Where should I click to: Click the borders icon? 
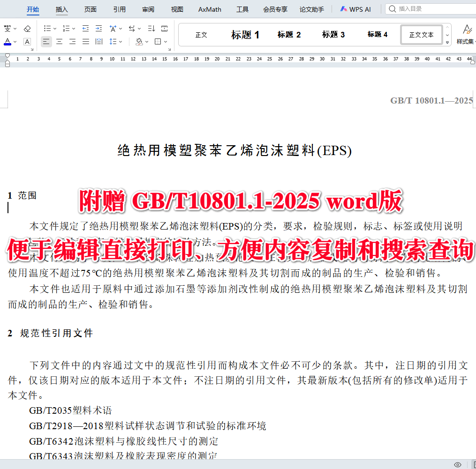pyautogui.click(x=158, y=42)
